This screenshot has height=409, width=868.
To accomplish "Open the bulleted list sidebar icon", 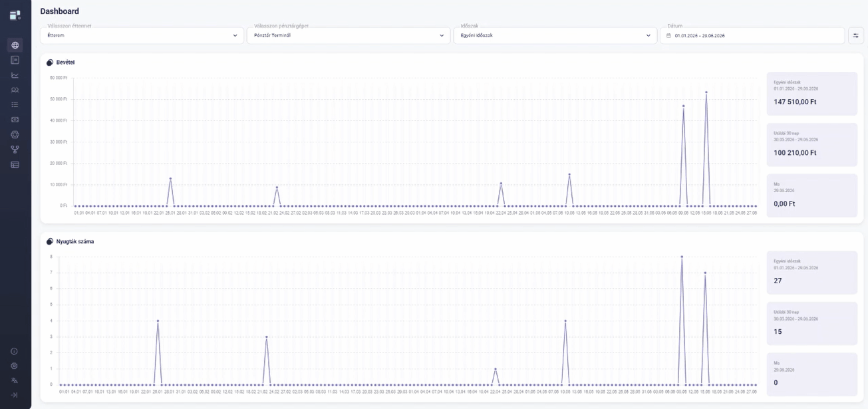I will (15, 104).
